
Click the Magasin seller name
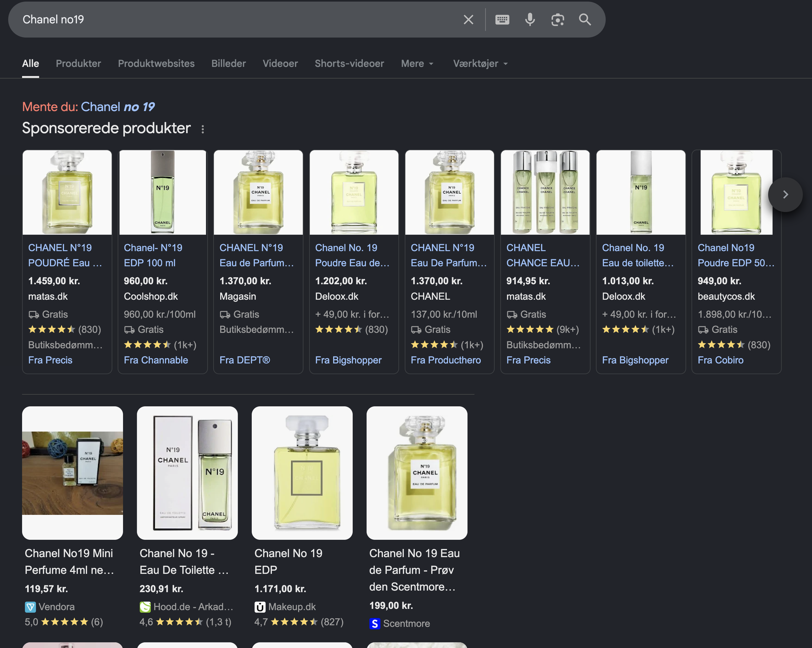click(238, 297)
